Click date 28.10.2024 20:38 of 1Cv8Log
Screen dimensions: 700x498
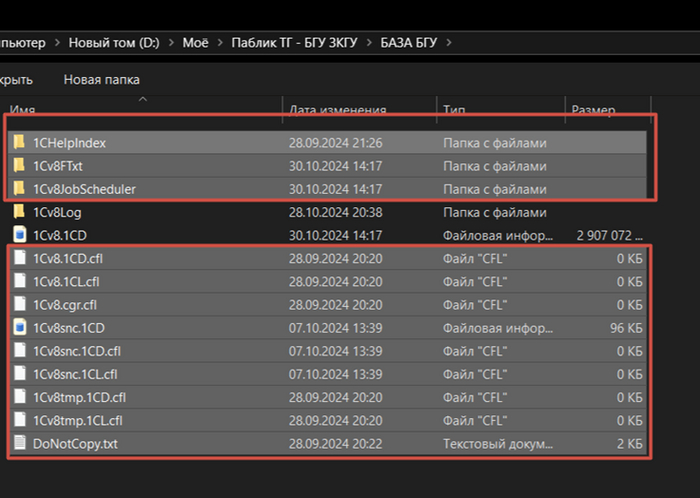335,212
